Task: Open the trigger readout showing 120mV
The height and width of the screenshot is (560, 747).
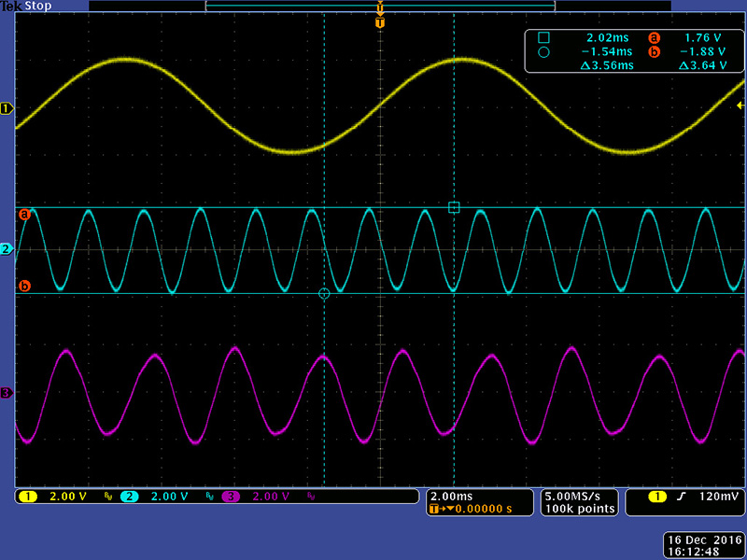Action: 684,497
